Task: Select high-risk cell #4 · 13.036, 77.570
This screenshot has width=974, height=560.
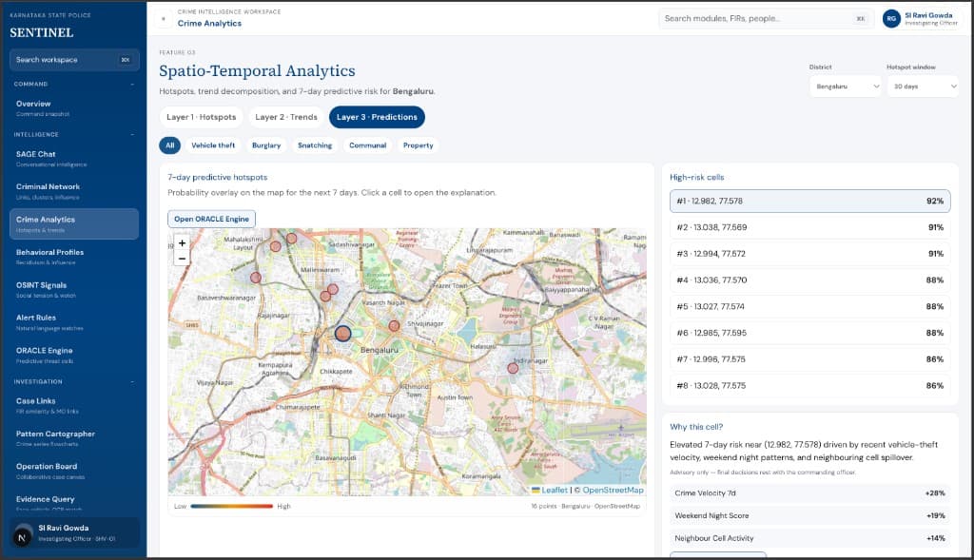Action: (810, 280)
